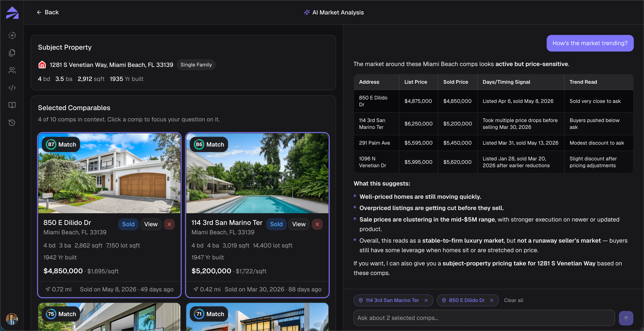Select the 75 Match comp photo

(x=109, y=317)
